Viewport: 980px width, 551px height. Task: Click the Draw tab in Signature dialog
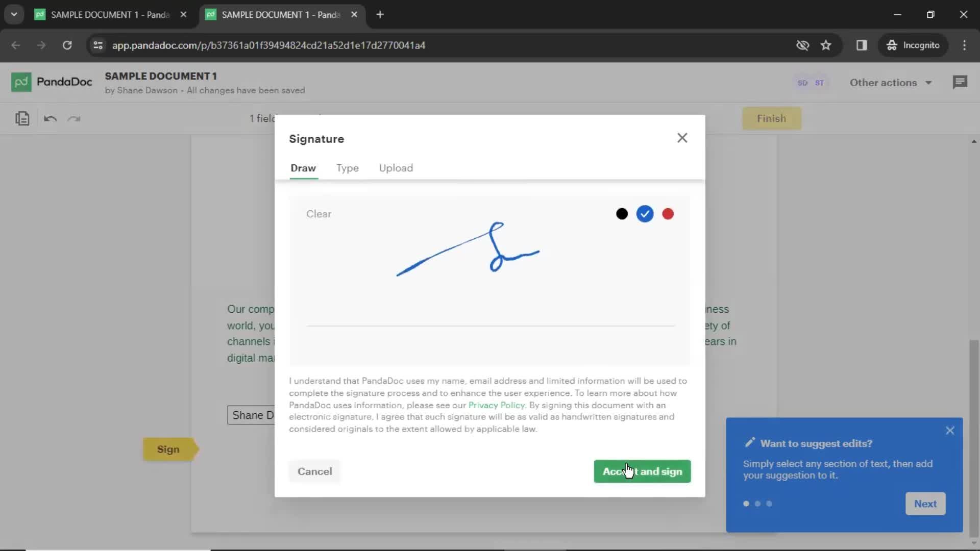[x=304, y=167]
